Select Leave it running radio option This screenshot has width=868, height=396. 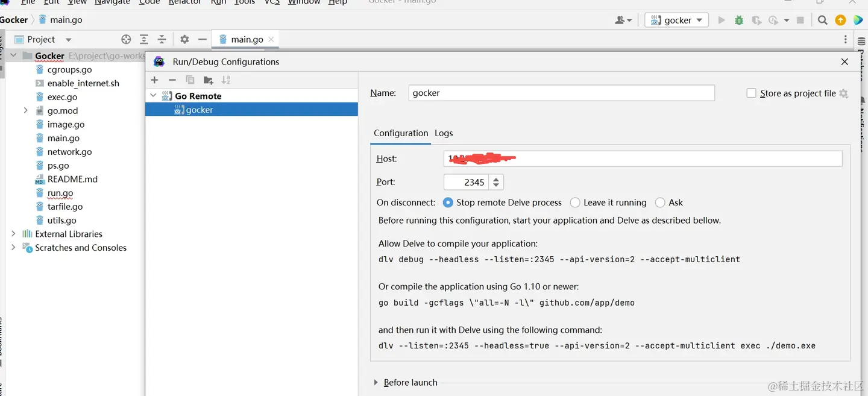(575, 203)
